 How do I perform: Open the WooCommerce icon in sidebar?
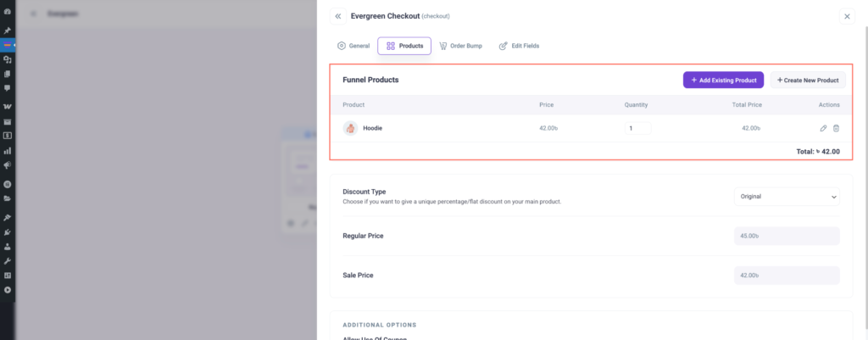[7, 106]
